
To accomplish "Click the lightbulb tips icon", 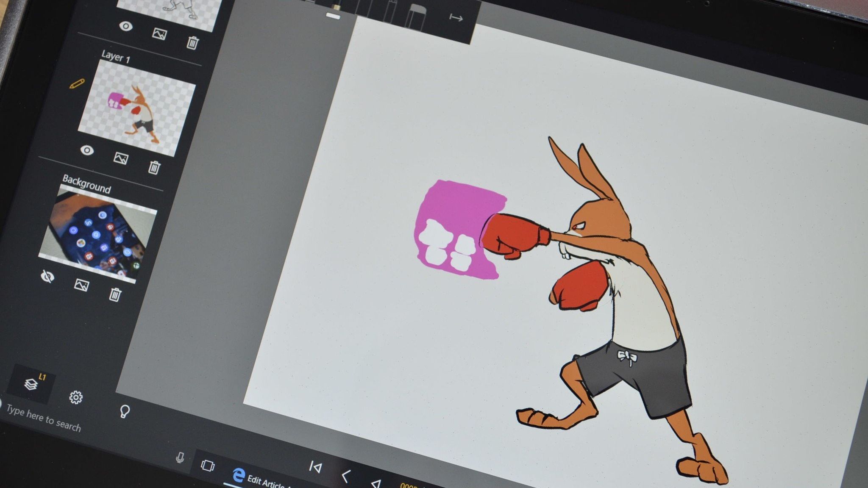I will [x=124, y=411].
